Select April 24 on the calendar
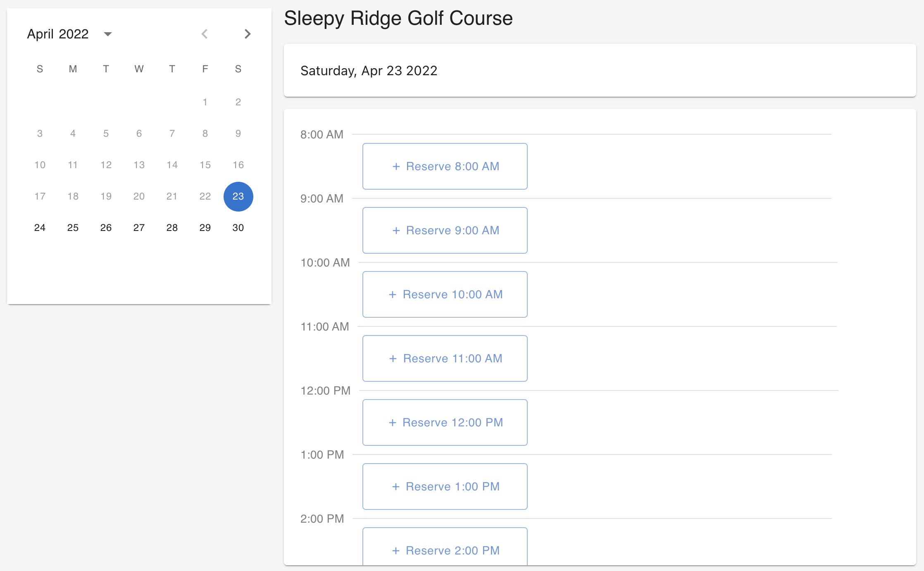Image resolution: width=924 pixels, height=571 pixels. pos(40,228)
